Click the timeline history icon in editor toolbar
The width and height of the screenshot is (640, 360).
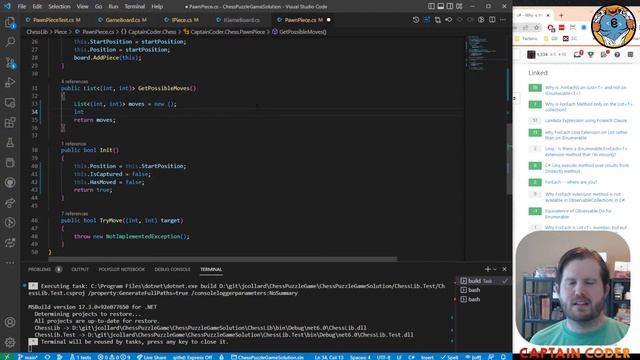[x=416, y=20]
